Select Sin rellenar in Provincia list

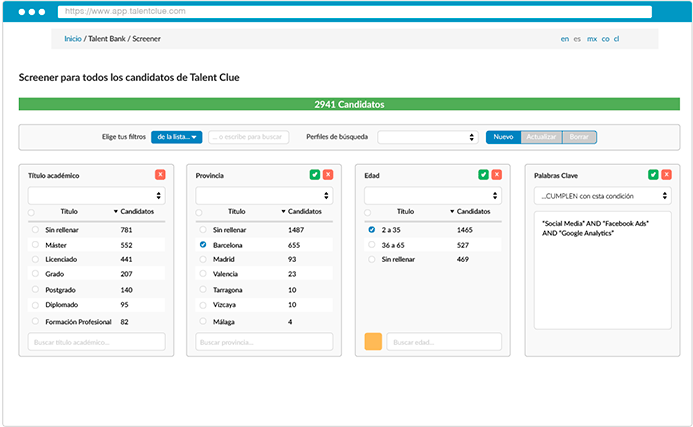point(203,230)
